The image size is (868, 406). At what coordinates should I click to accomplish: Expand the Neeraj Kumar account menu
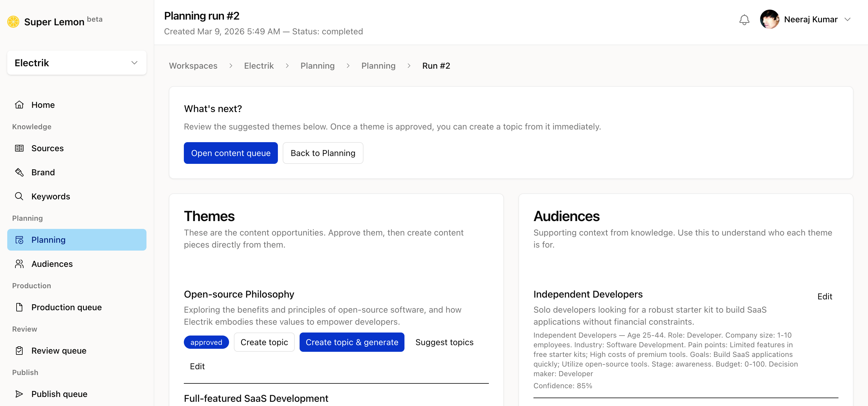tap(848, 20)
